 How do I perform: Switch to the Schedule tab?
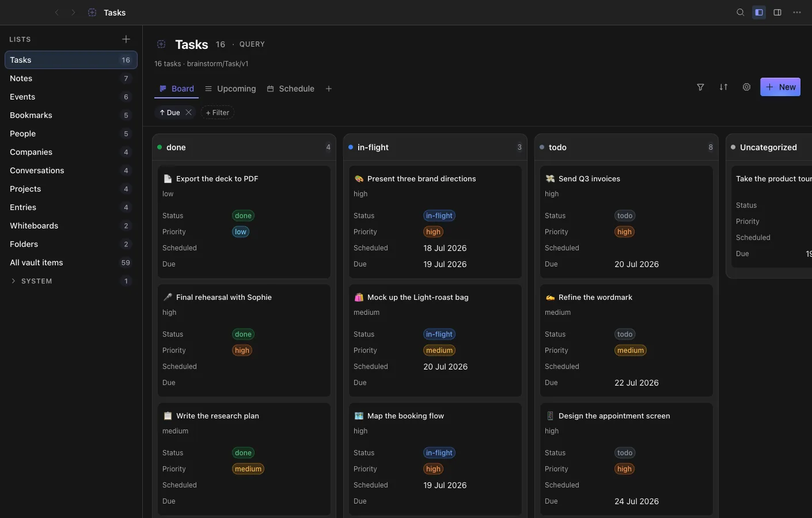coord(290,89)
